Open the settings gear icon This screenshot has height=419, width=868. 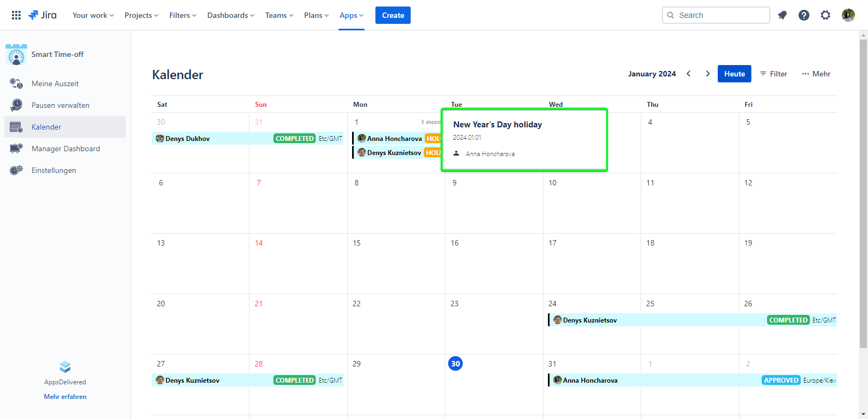point(826,15)
